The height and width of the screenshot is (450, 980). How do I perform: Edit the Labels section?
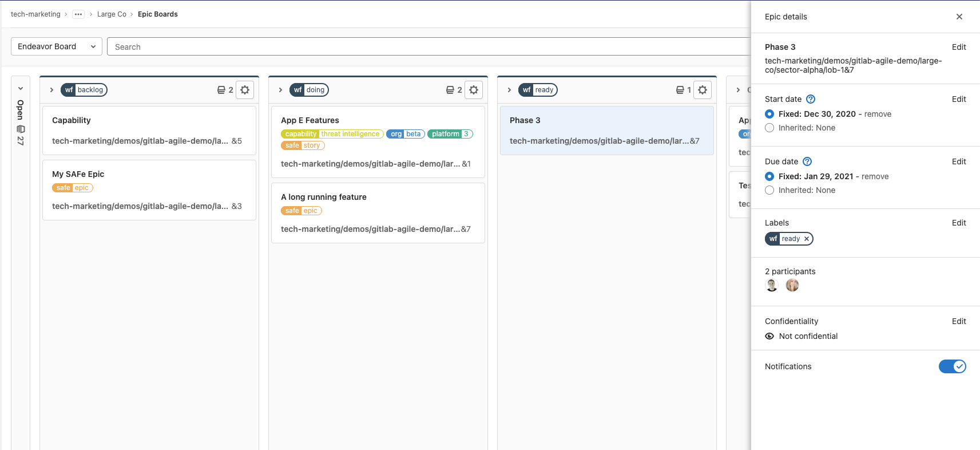coord(959,223)
